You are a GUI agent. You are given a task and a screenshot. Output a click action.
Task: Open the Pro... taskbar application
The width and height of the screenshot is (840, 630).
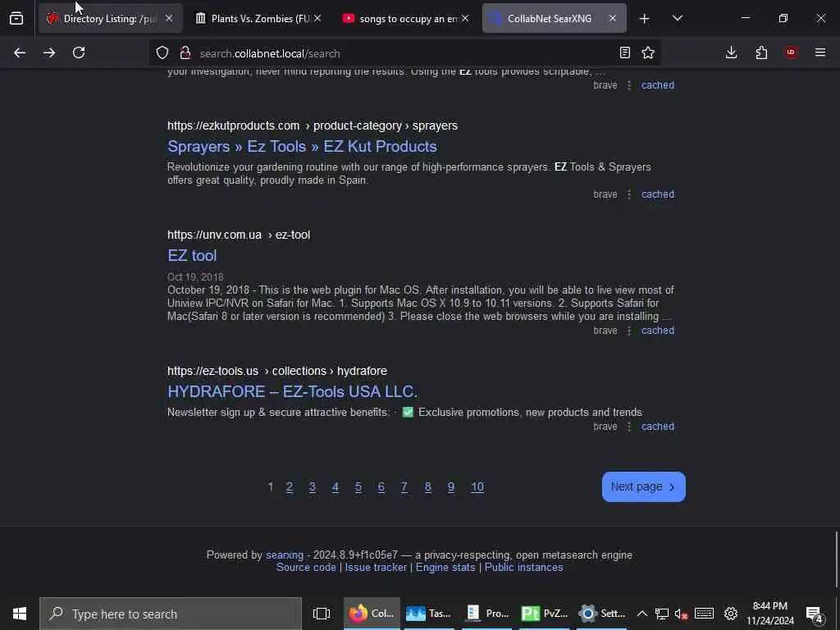tap(487, 614)
